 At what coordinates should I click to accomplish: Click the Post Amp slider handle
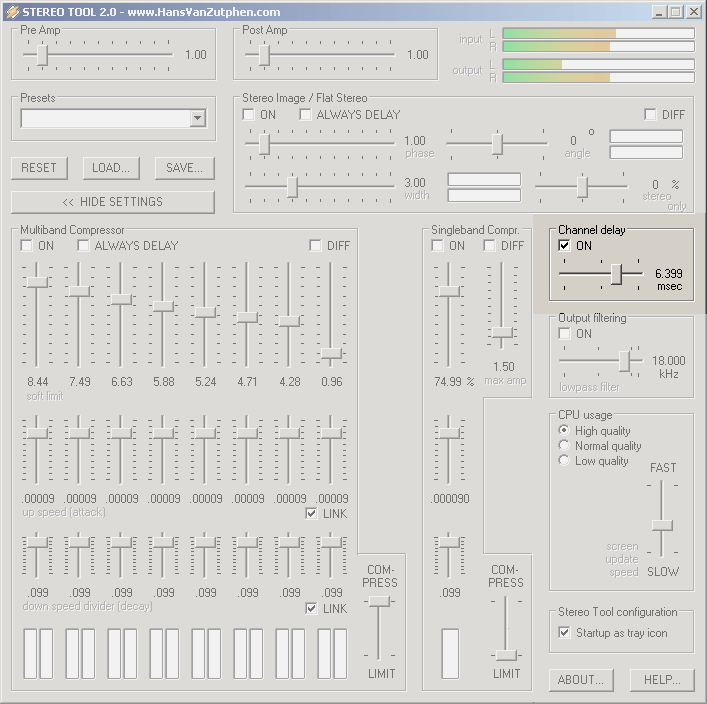coord(264,55)
